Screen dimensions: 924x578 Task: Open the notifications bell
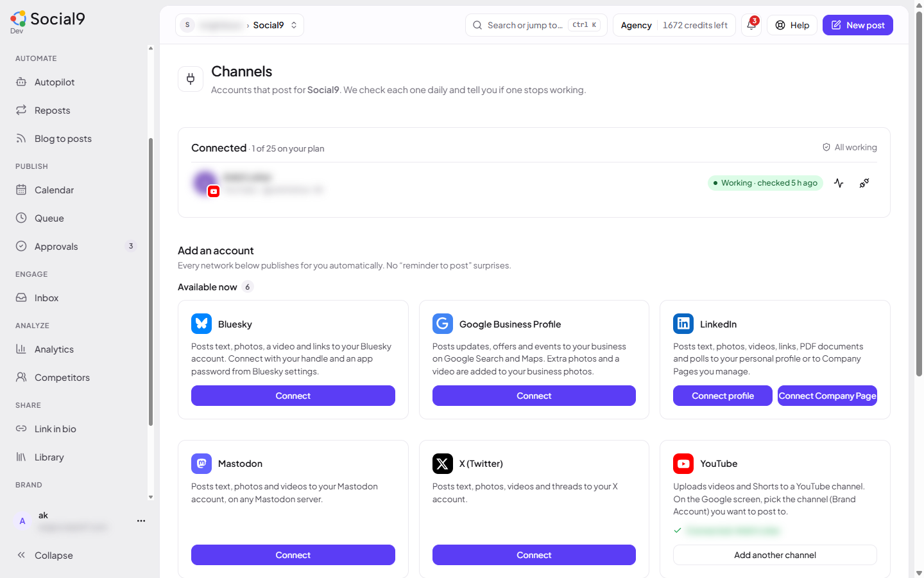click(751, 25)
